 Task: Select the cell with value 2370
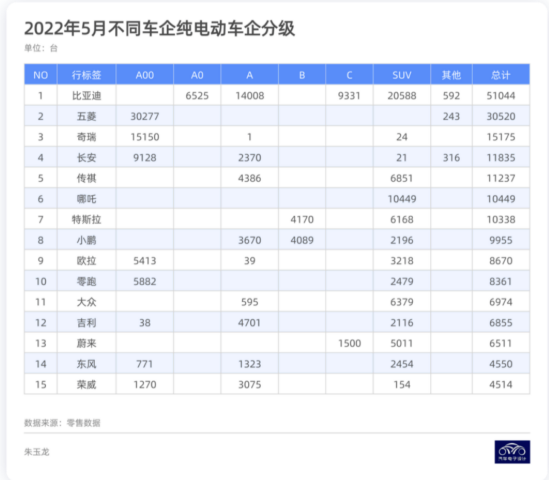250,158
